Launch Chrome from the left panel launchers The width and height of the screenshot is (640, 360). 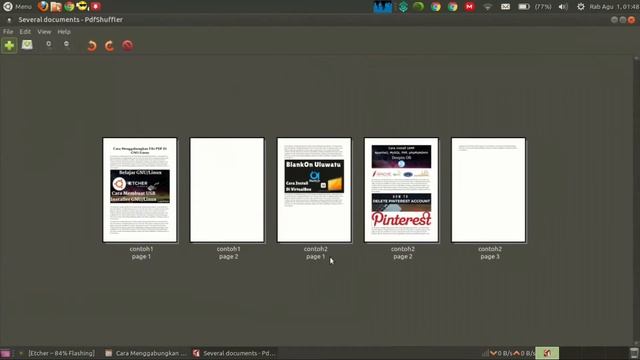pos(69,7)
